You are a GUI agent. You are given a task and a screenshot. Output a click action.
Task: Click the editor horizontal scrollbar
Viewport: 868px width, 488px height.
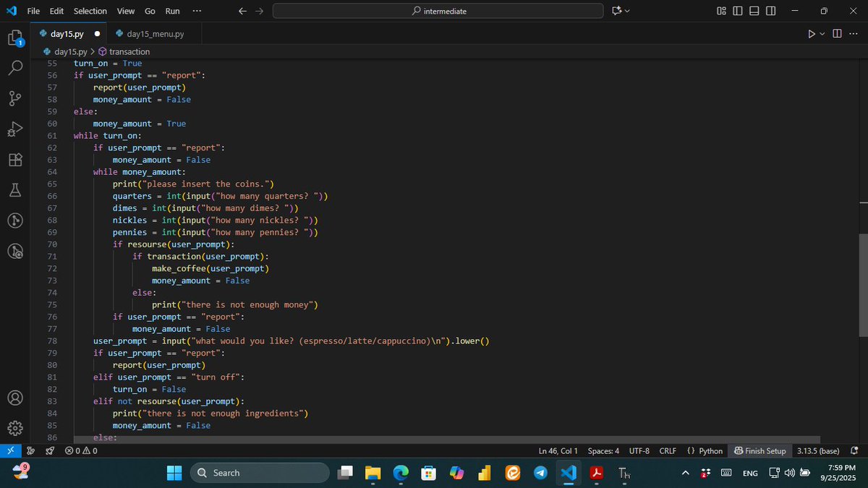(x=447, y=438)
